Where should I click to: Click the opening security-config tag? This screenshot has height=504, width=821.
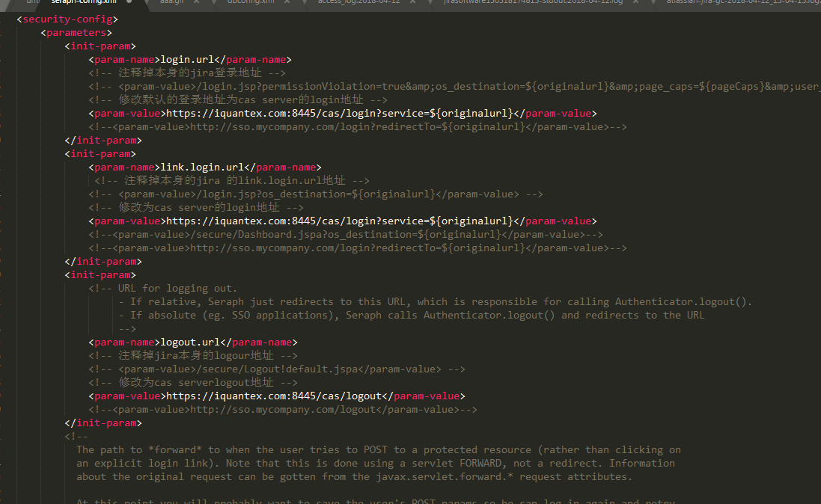(x=67, y=19)
